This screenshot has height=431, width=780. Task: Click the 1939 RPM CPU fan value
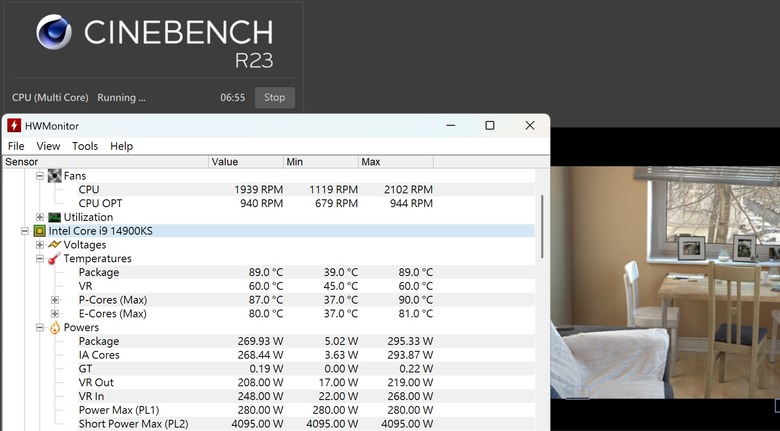click(259, 190)
